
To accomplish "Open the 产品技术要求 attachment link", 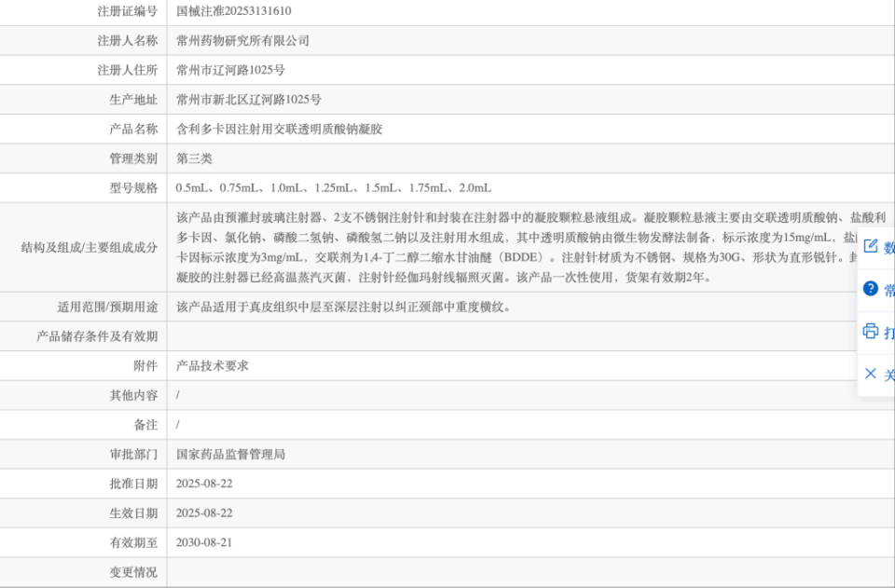I will pyautogui.click(x=213, y=365).
